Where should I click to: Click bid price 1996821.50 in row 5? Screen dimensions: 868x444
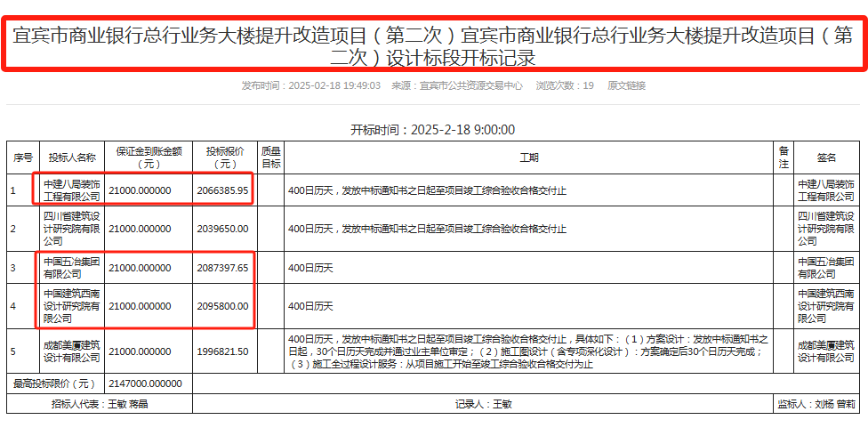(222, 351)
